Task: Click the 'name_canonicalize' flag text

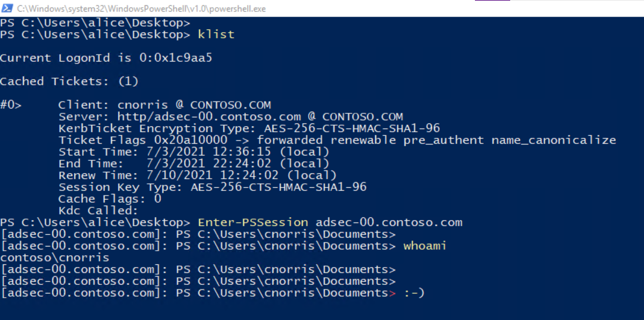Action: point(554,140)
